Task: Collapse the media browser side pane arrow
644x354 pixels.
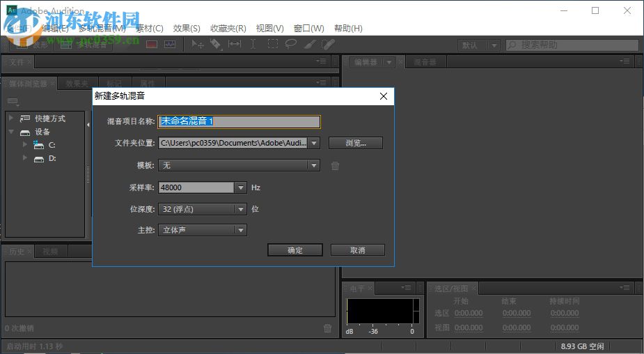Action: click(88, 125)
